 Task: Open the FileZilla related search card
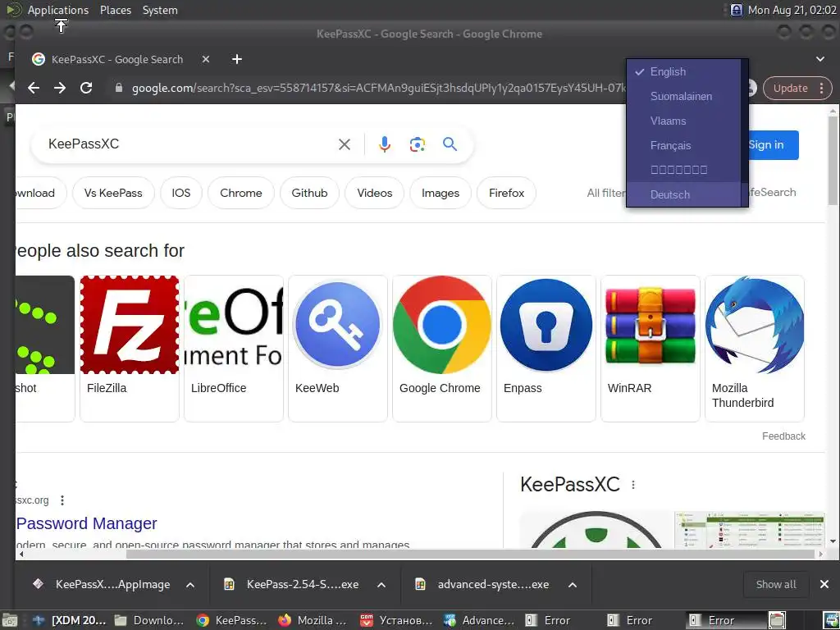coord(129,348)
